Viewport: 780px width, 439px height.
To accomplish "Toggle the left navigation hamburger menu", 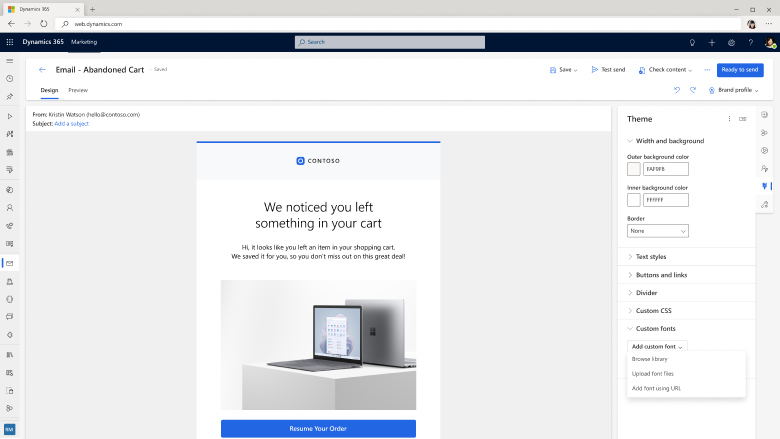I will pos(9,61).
